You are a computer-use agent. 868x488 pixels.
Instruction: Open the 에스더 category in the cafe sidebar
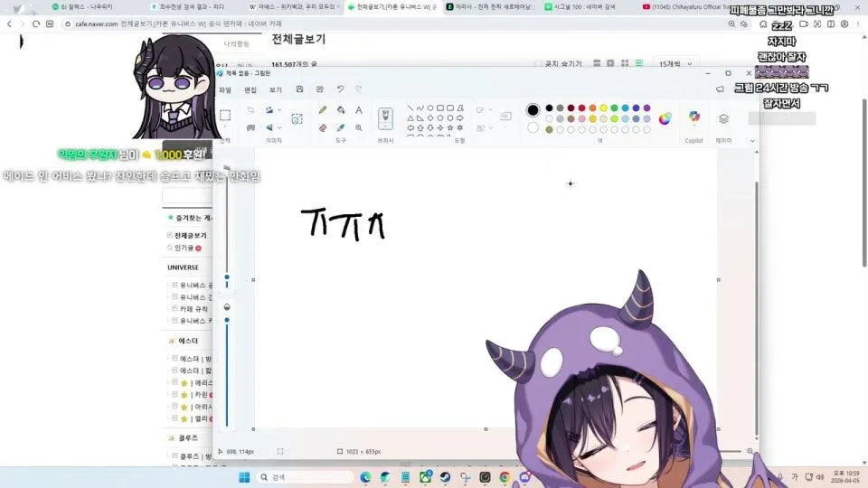pyautogui.click(x=188, y=341)
